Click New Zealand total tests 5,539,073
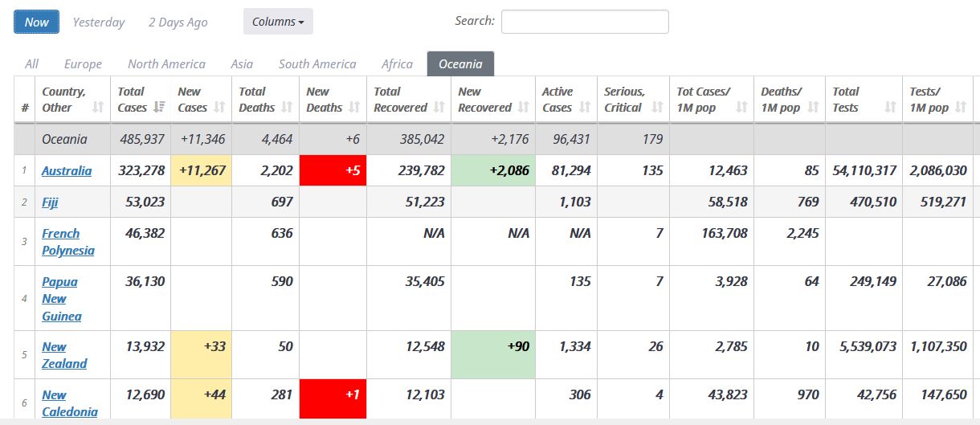The image size is (980, 425). click(x=869, y=347)
